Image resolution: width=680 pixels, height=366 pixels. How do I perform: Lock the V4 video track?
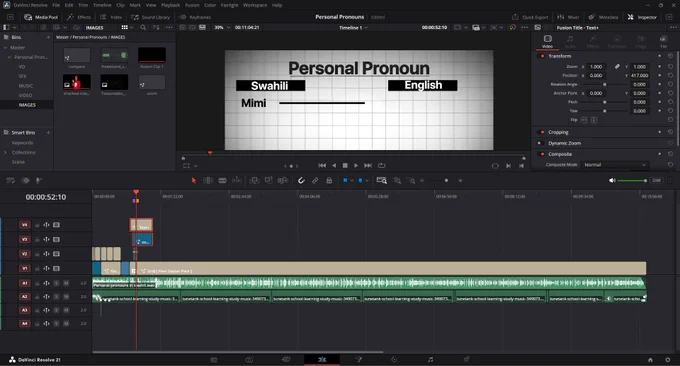37,225
